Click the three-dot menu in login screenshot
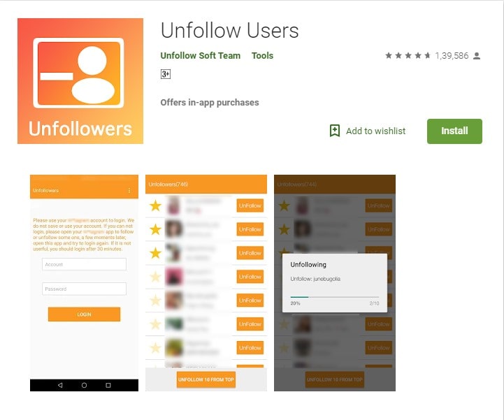The height and width of the screenshot is (420, 504). [129, 191]
